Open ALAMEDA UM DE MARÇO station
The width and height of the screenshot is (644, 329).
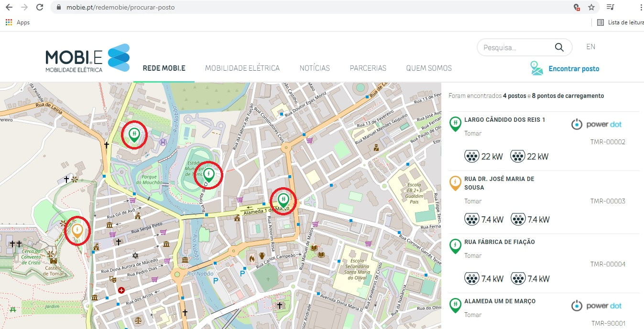coord(500,301)
